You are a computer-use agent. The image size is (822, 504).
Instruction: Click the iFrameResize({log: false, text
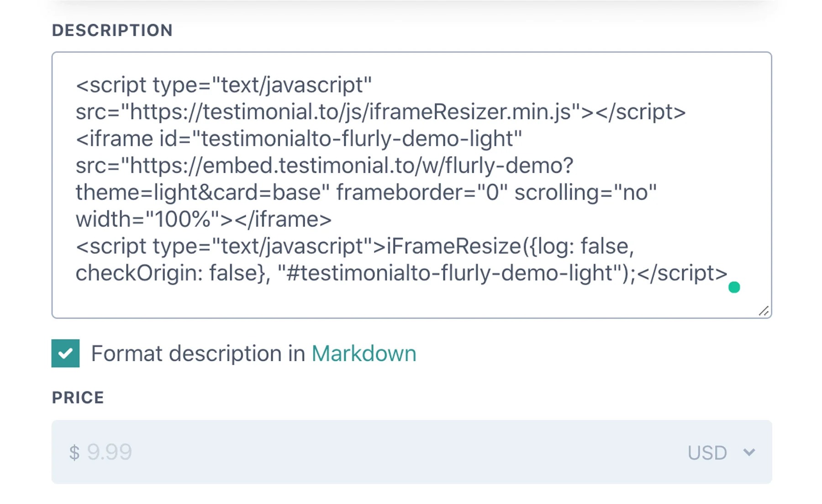pyautogui.click(x=511, y=246)
